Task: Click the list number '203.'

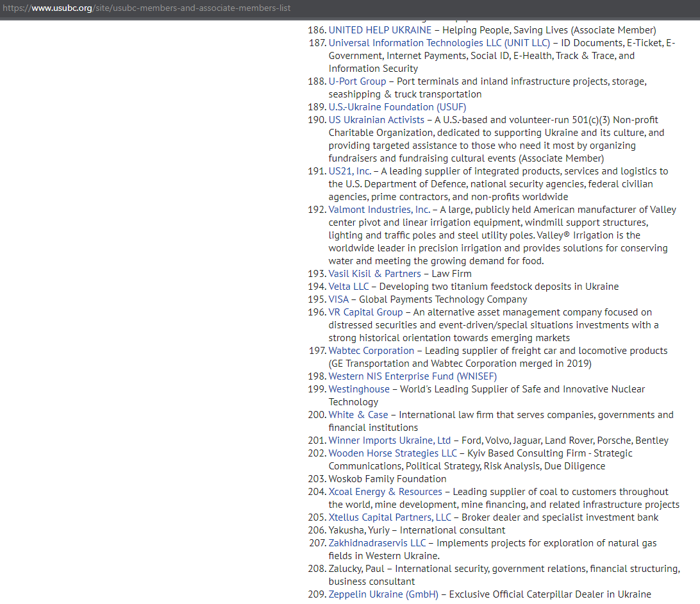Action: click(317, 479)
